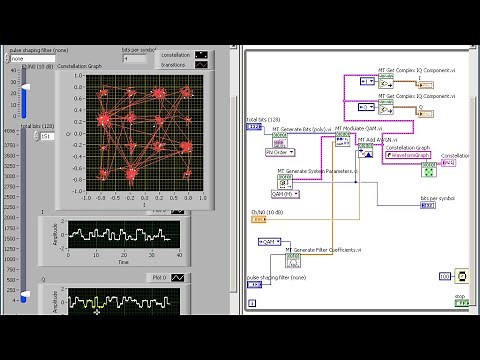Click the MT Modulate QAM VI node
The width and height of the screenshot is (480, 360).
342,139
